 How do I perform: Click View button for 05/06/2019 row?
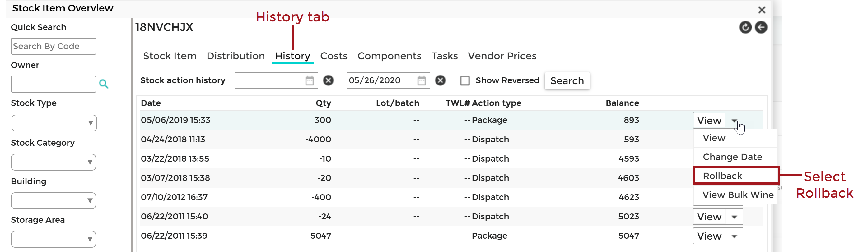click(709, 121)
